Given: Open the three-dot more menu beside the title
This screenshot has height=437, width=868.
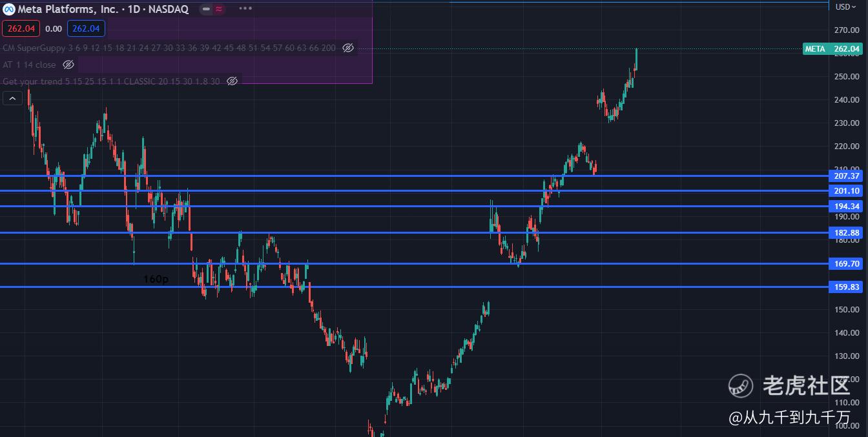Looking at the screenshot, I should [x=245, y=9].
